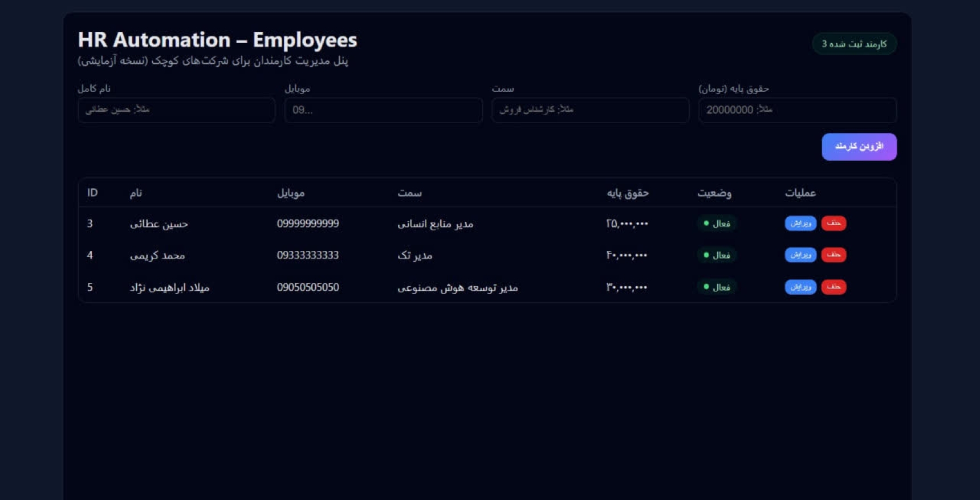
Task: Click active status badge for employee ID 5
Action: pos(717,287)
